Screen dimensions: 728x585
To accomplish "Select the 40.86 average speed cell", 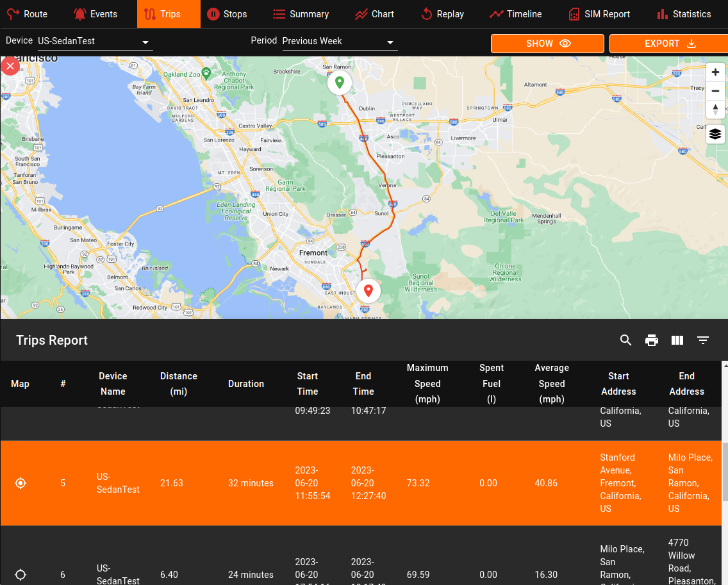I will (x=546, y=483).
